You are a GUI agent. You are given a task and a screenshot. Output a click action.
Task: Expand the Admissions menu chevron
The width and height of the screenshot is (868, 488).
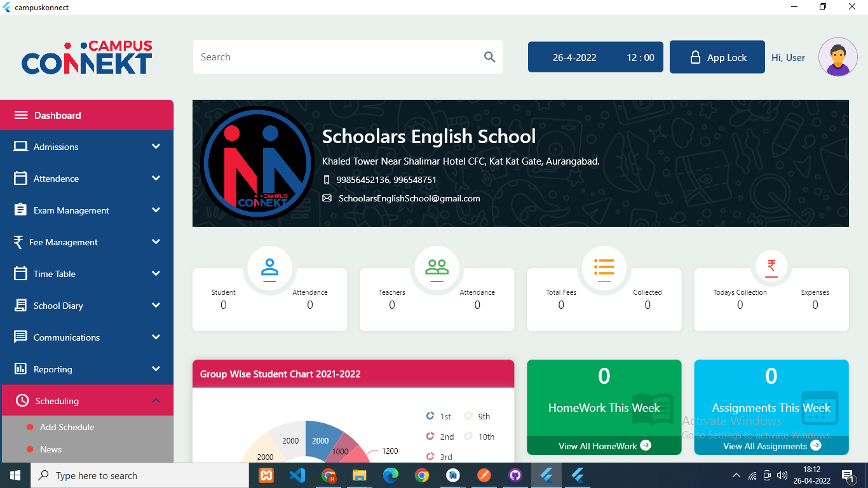click(x=156, y=147)
